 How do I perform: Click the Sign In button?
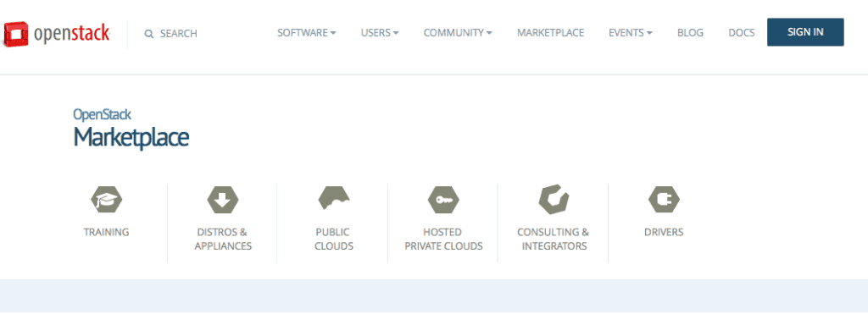(805, 32)
